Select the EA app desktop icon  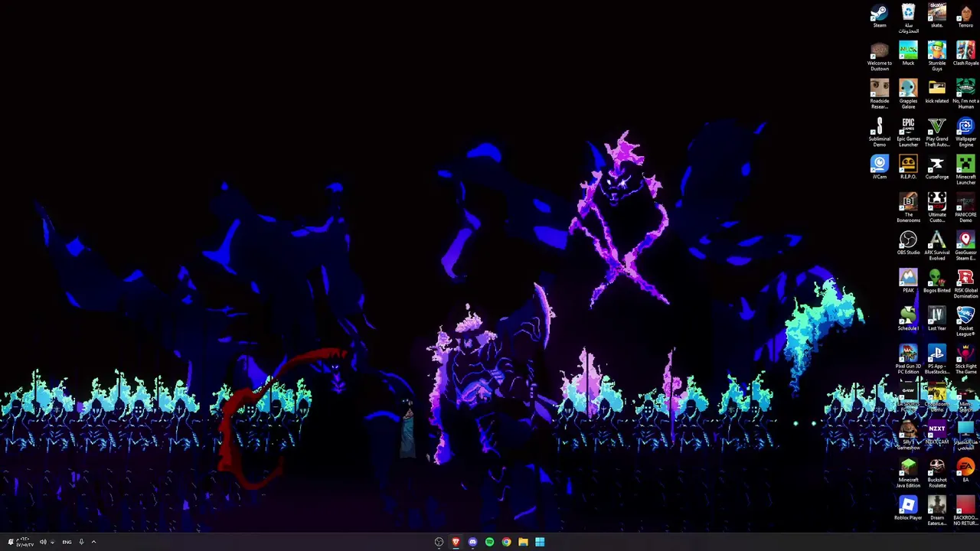965,471
